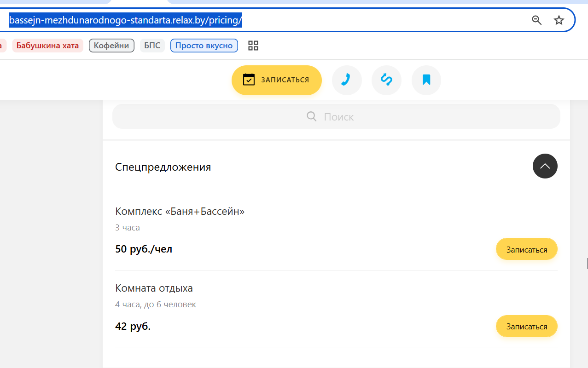
Task: Collapse the Спецпредложения section with the chevron
Action: click(545, 166)
